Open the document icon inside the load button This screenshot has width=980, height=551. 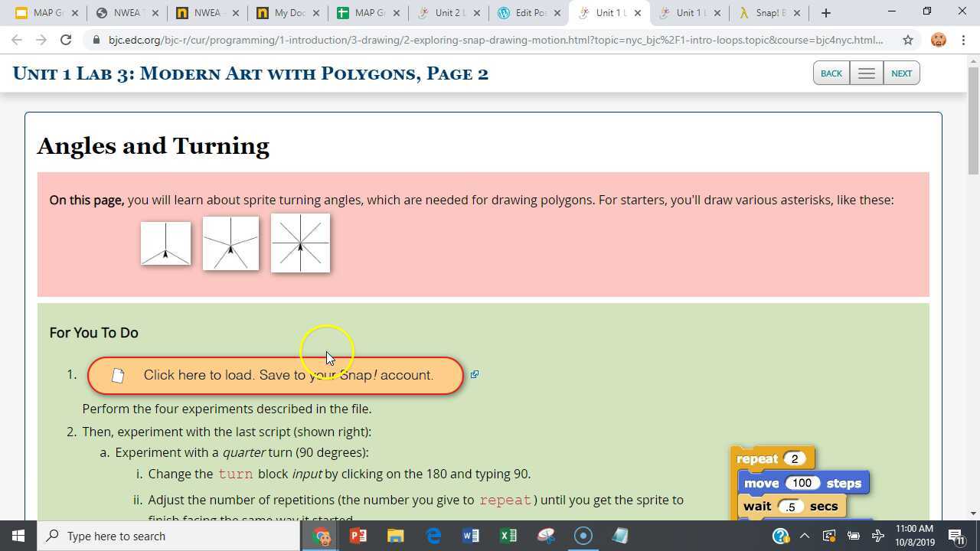[x=119, y=375]
